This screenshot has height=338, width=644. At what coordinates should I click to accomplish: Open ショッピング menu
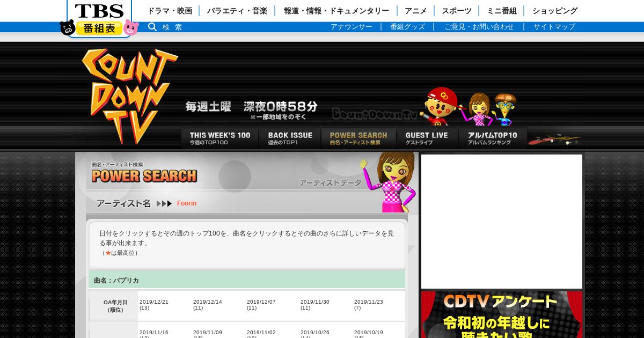pos(555,11)
